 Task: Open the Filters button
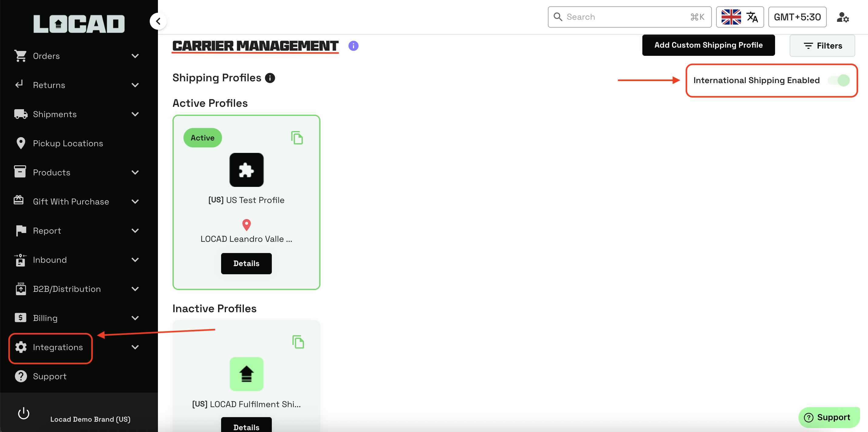tap(822, 46)
